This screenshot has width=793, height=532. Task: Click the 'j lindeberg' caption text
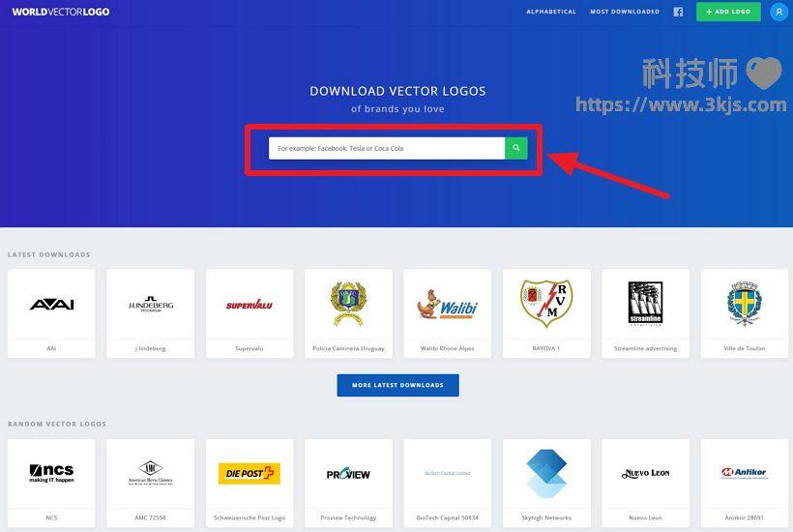(x=150, y=348)
